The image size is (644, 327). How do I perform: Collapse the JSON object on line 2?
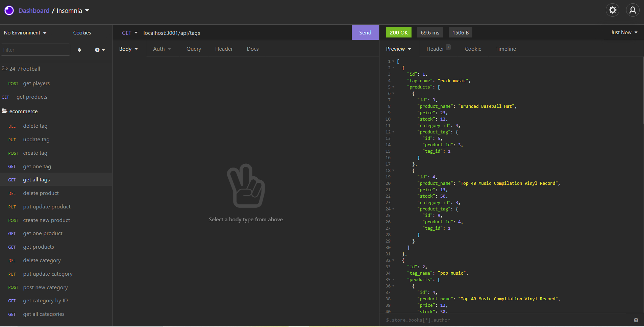click(x=393, y=68)
